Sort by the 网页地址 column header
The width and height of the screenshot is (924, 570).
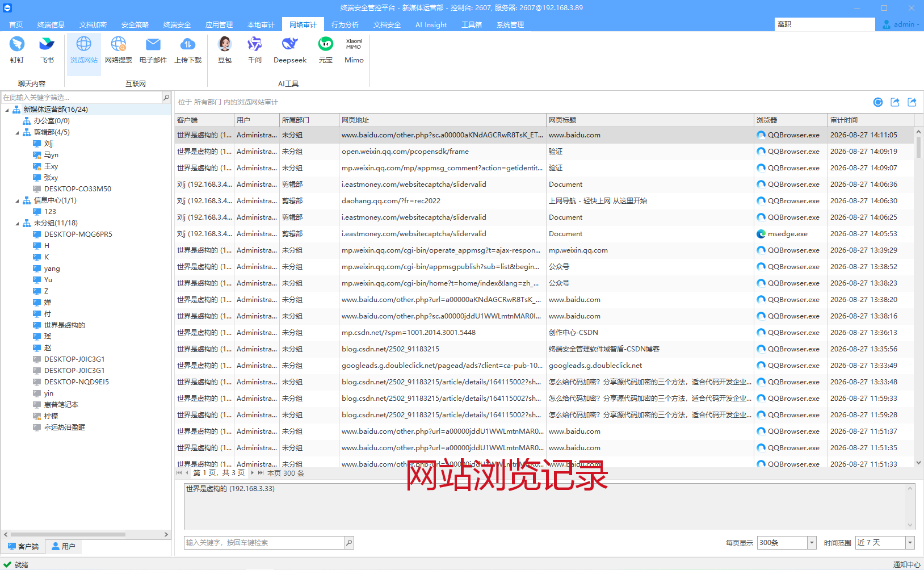[443, 120]
